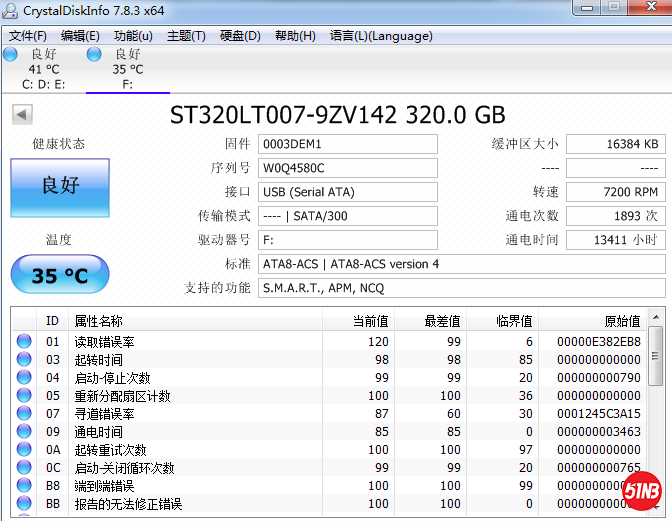Click the firmware field 0003DEM1

pos(347,144)
